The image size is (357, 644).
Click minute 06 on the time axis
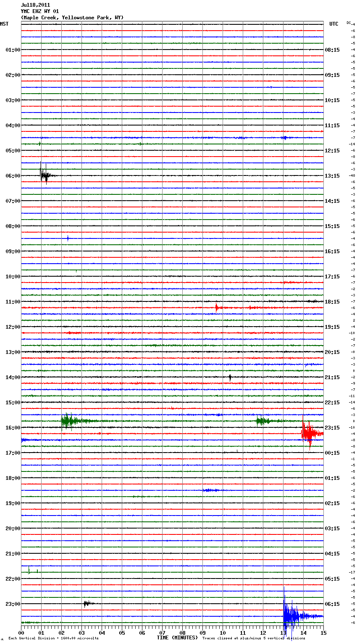pos(142,633)
